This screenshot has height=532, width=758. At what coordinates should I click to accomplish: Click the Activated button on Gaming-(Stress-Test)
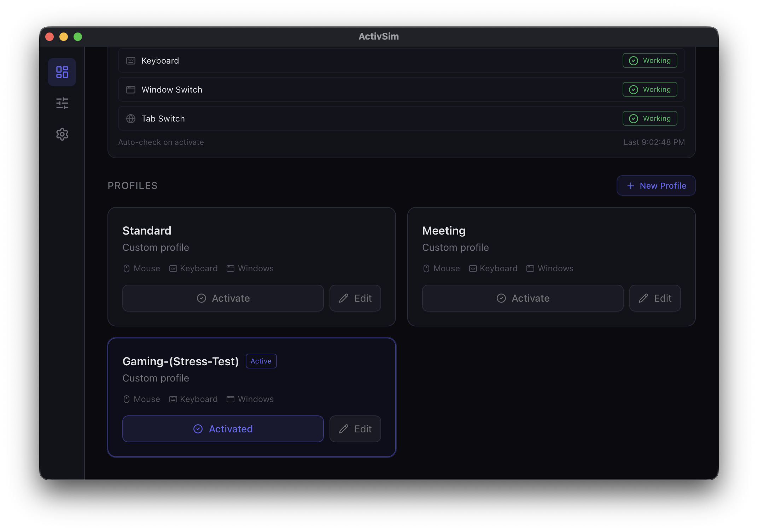coord(223,429)
